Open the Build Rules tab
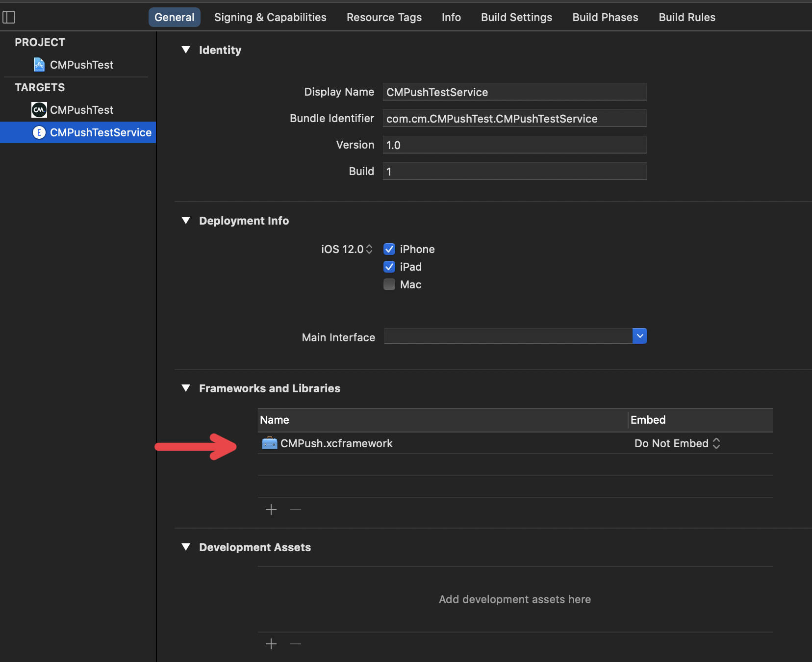The width and height of the screenshot is (812, 662). point(687,17)
